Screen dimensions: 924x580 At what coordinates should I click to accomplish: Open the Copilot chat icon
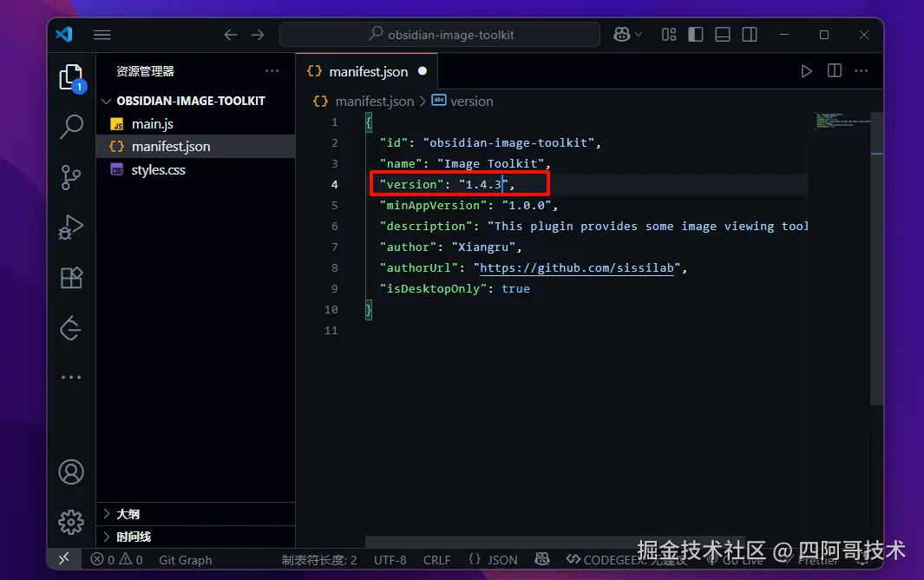point(622,34)
